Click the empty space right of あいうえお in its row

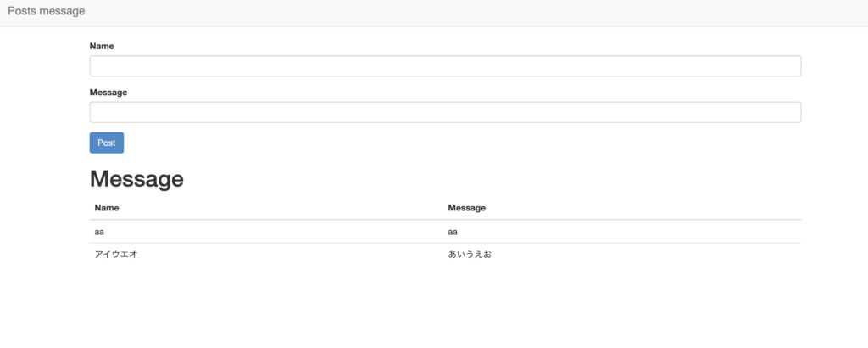[x=647, y=255]
